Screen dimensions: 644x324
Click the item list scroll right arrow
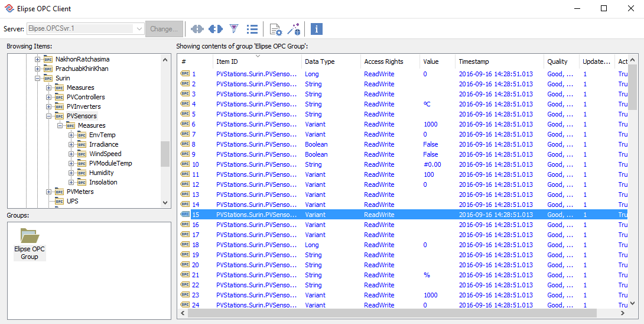tap(623, 313)
